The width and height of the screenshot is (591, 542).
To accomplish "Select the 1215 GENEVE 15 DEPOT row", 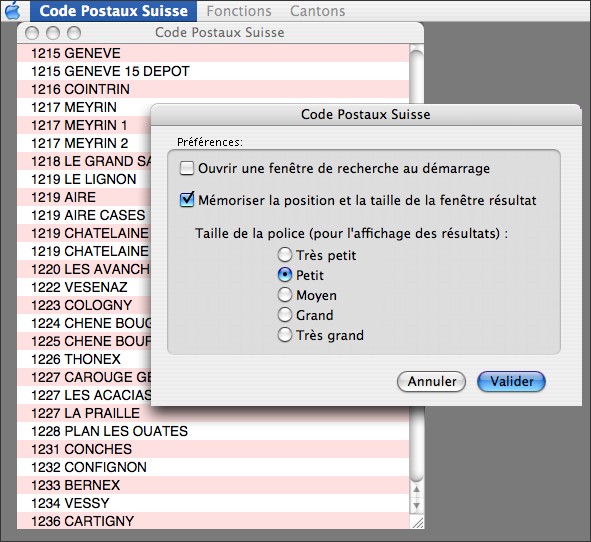I will tap(213, 71).
